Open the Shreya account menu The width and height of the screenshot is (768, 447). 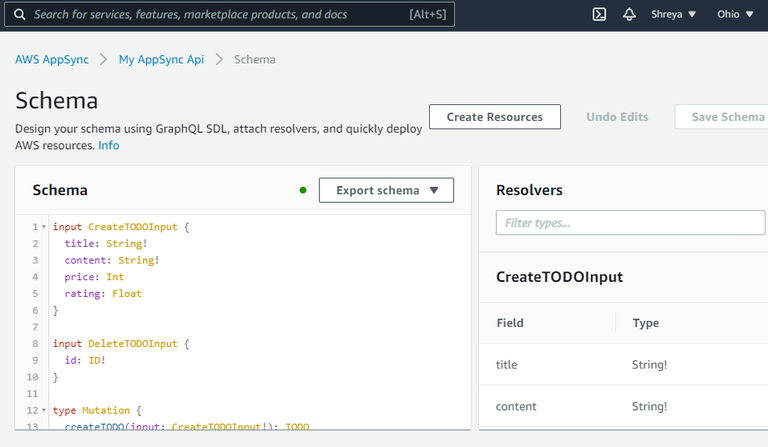tap(675, 15)
